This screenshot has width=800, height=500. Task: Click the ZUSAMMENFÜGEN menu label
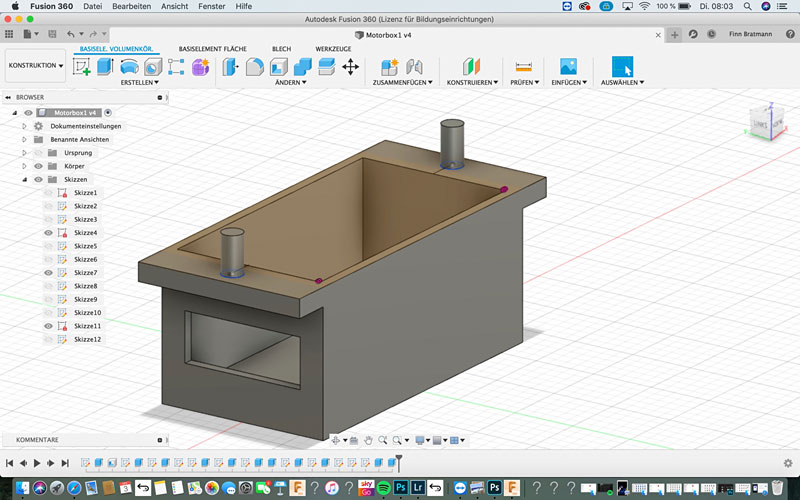402,83
